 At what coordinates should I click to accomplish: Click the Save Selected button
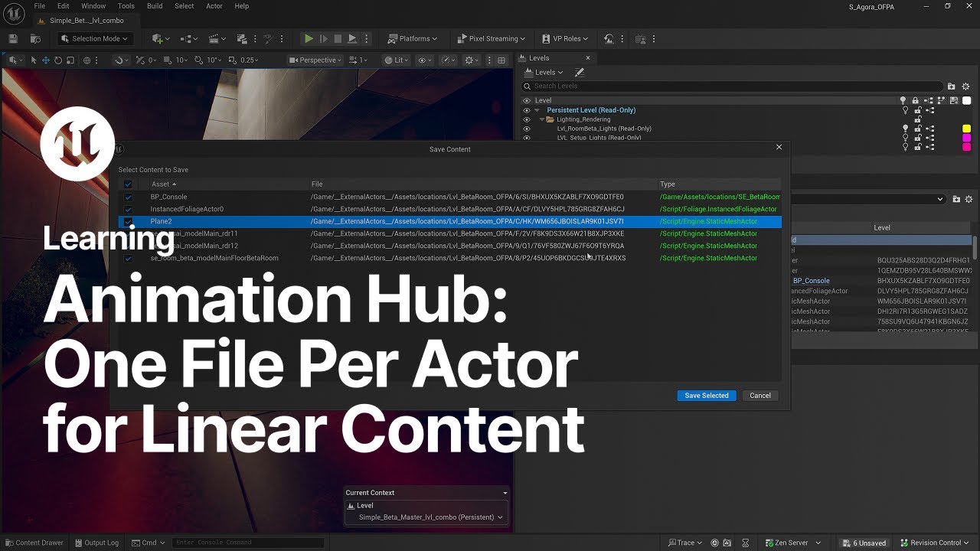(x=706, y=396)
